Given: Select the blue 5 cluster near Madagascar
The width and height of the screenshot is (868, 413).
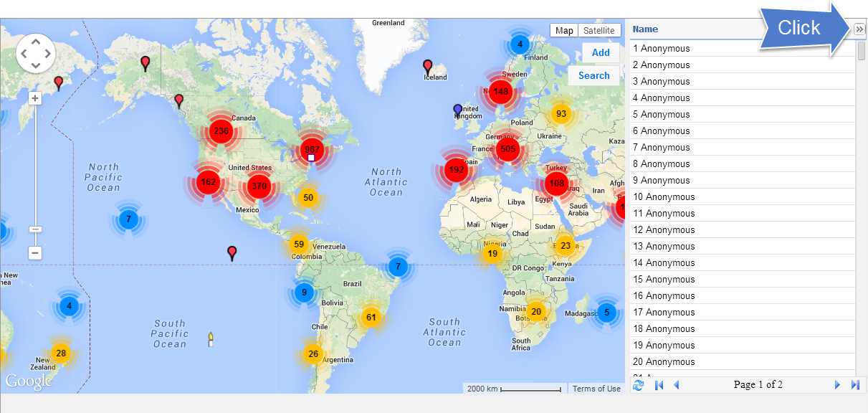Looking at the screenshot, I should click(x=606, y=312).
